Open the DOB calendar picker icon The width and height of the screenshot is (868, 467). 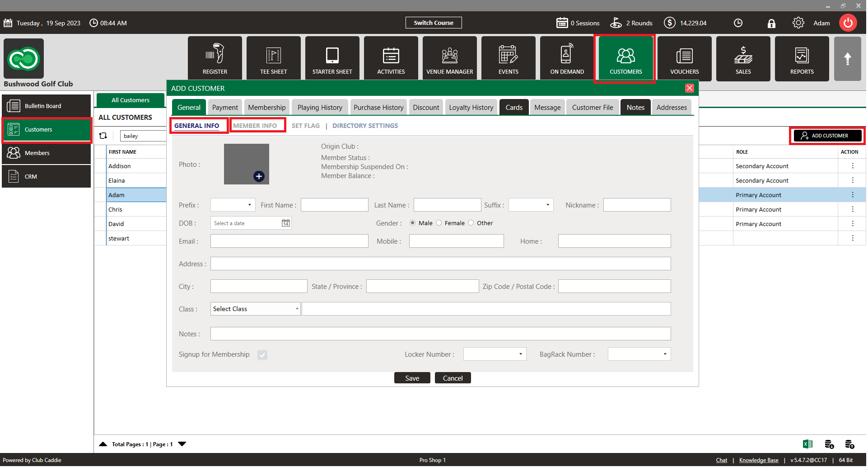click(286, 223)
